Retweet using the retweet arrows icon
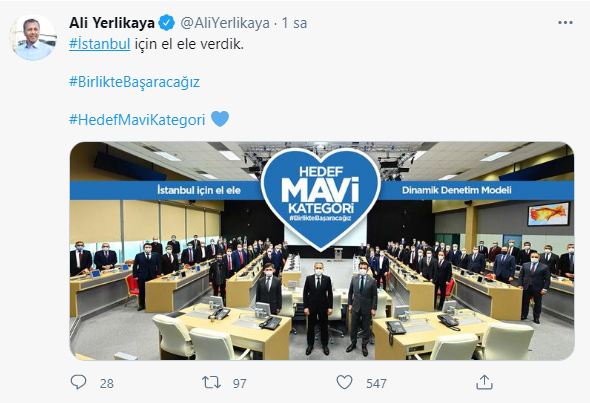The height and width of the screenshot is (403, 590). (x=211, y=383)
